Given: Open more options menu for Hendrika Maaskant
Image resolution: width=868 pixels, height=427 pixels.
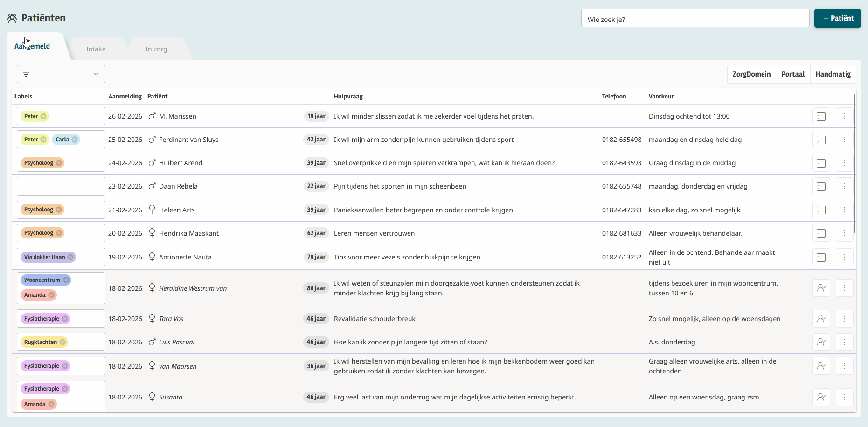Looking at the screenshot, I should 844,233.
